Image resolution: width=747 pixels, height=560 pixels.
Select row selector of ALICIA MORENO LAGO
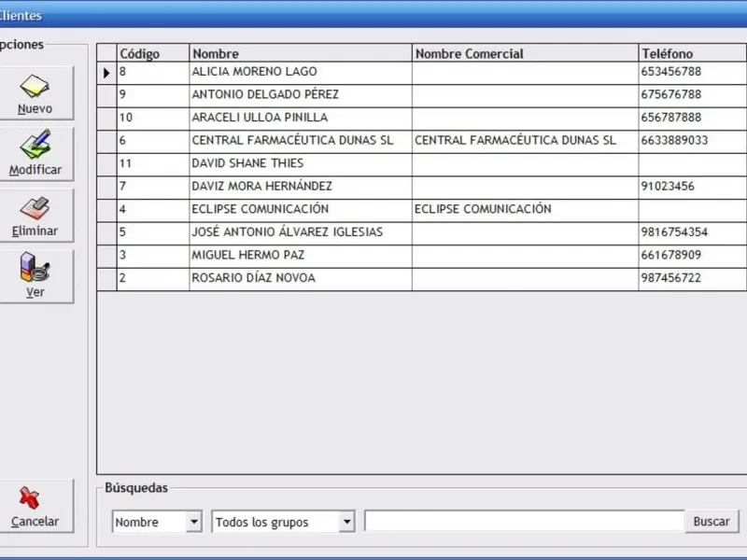click(x=106, y=73)
